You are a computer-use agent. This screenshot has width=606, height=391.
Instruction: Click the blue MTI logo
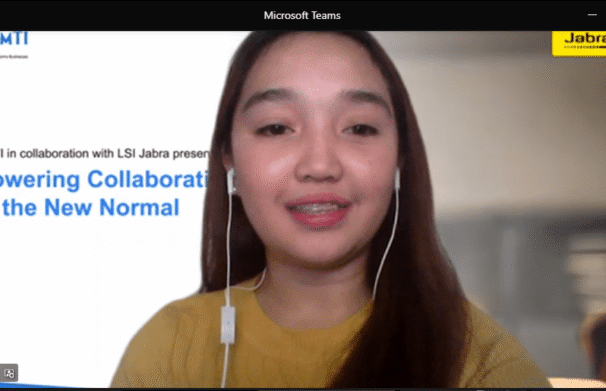tap(14, 39)
